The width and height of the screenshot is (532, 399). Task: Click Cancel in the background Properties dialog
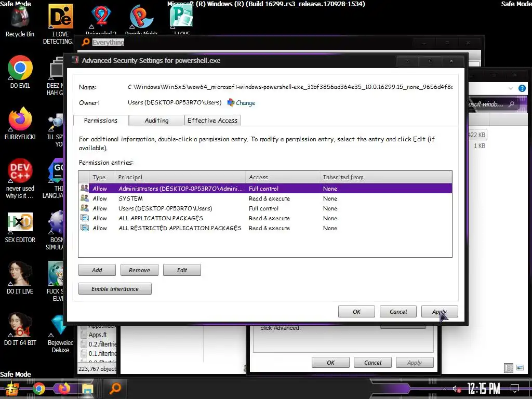(x=373, y=362)
